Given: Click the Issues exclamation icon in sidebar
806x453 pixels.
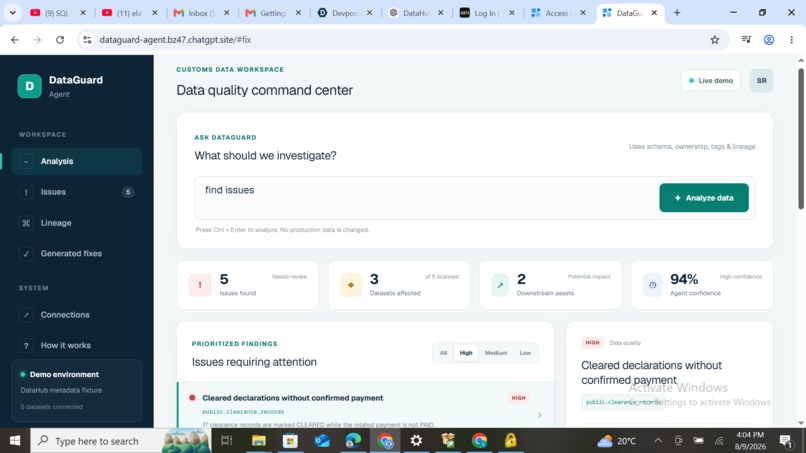Looking at the screenshot, I should [26, 192].
